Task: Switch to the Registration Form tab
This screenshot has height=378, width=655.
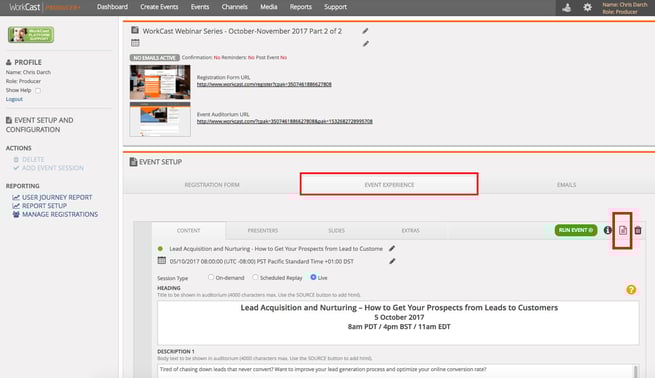Action: (212, 185)
